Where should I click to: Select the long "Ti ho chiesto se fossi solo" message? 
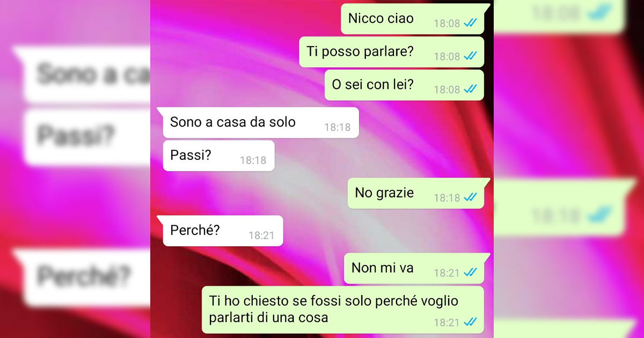point(343,310)
